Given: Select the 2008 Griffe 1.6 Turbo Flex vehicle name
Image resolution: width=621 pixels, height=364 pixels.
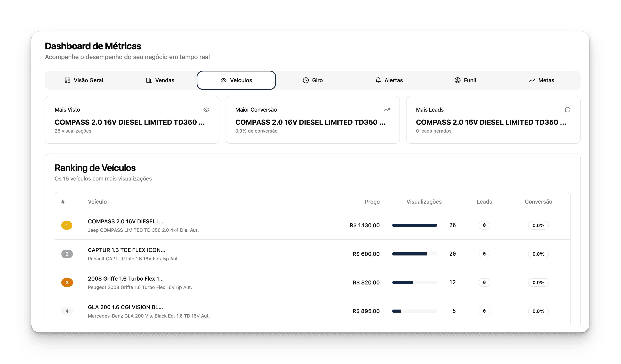Looking at the screenshot, I should click(x=125, y=279).
